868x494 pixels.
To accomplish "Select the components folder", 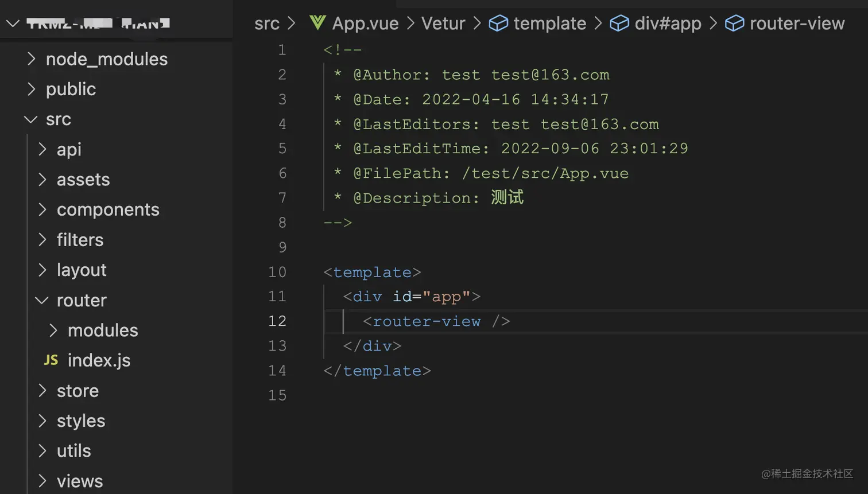I will coord(108,210).
